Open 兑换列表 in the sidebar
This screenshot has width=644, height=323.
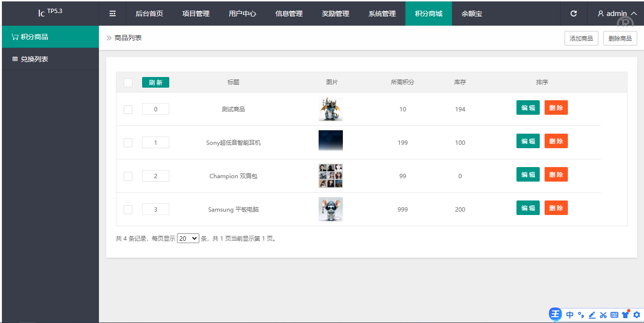pyautogui.click(x=34, y=59)
